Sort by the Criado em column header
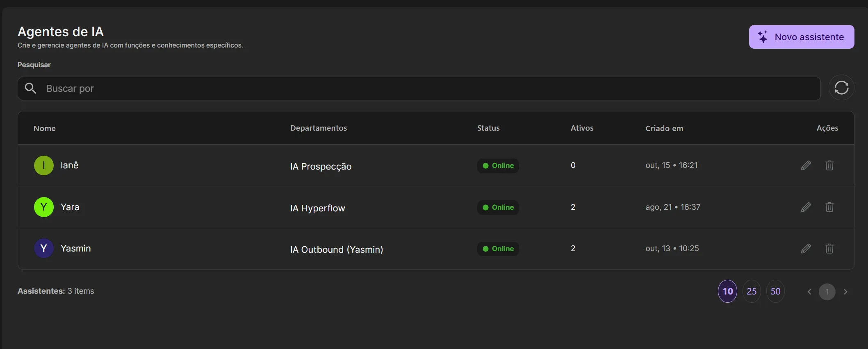Image resolution: width=868 pixels, height=349 pixels. click(664, 128)
